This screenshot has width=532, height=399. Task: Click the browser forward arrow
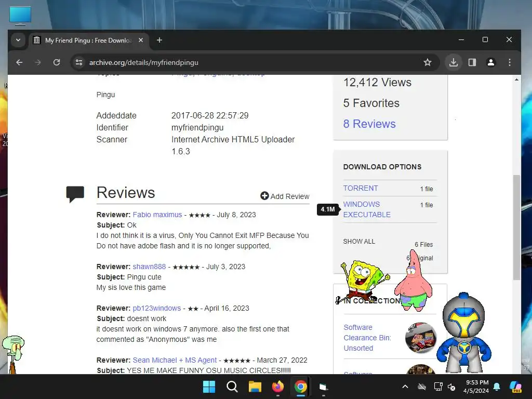tap(38, 62)
